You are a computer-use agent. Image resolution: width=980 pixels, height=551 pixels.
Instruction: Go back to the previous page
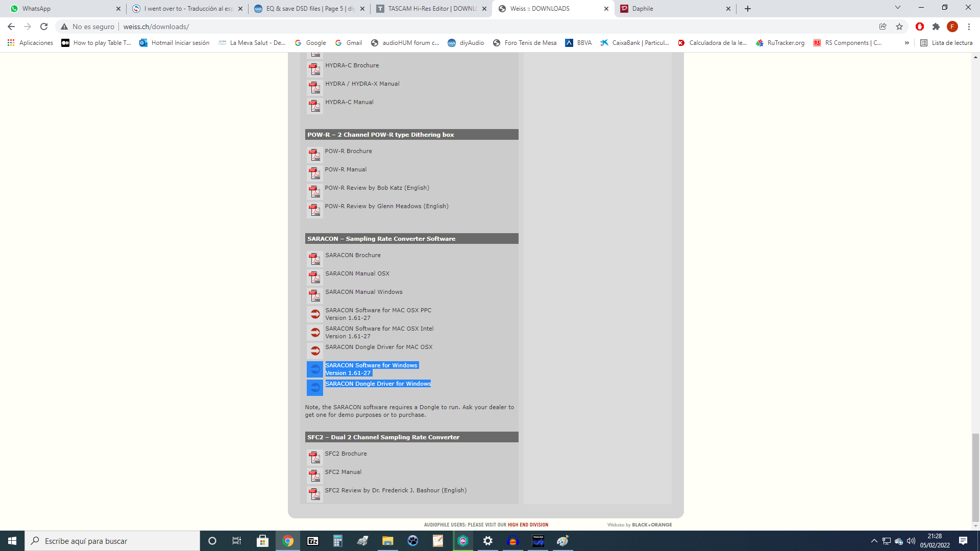[11, 27]
